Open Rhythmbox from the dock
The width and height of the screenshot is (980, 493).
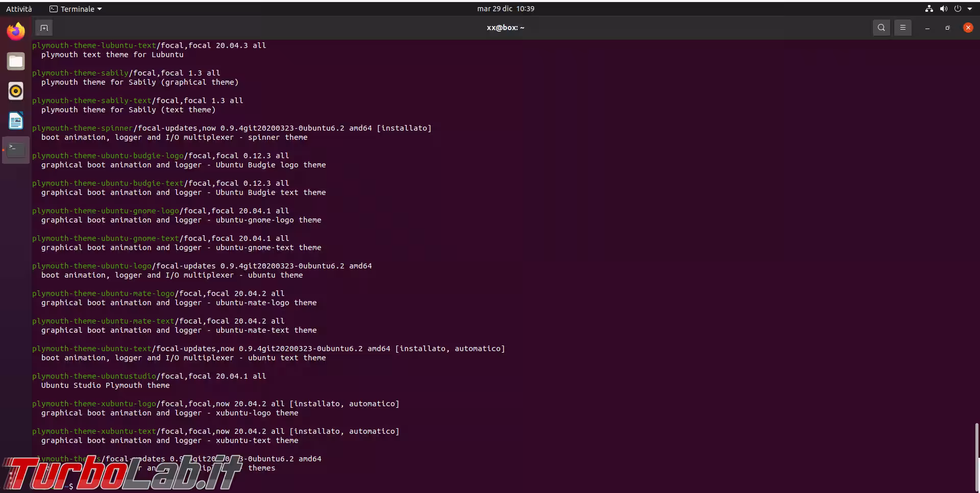point(16,91)
